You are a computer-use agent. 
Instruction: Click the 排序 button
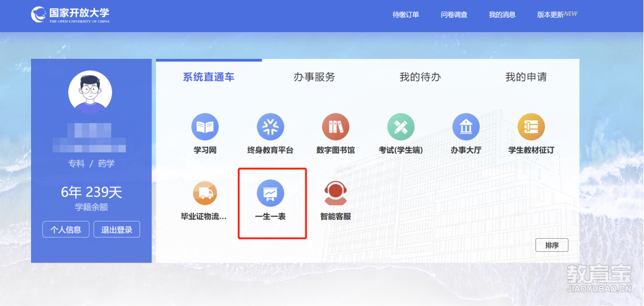552,245
